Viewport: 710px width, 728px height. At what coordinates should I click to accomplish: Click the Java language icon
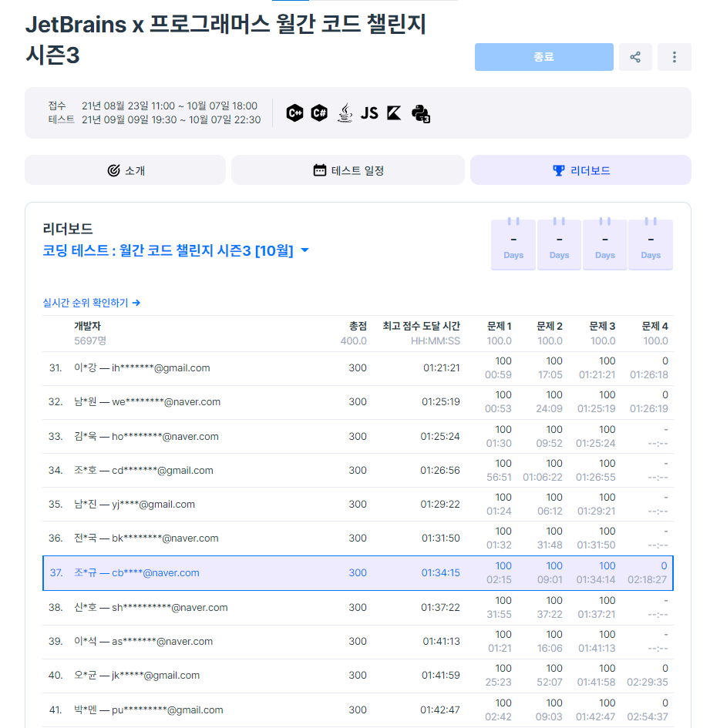(x=345, y=112)
